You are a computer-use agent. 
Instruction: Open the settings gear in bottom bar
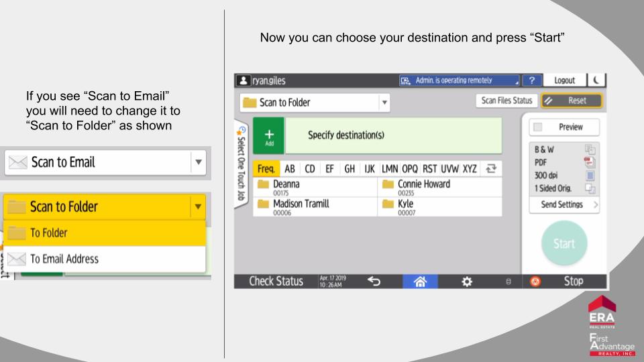point(467,282)
